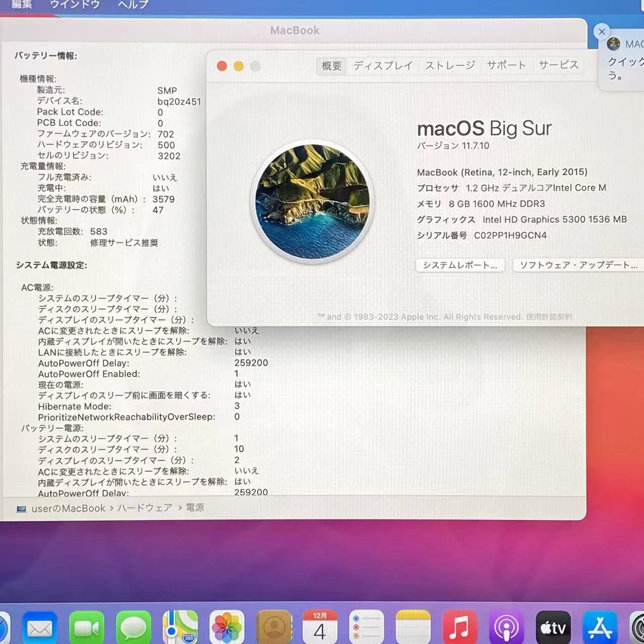Viewport: 644px width, 644px height.
Task: Open Calendar showing December 4
Action: point(320,627)
